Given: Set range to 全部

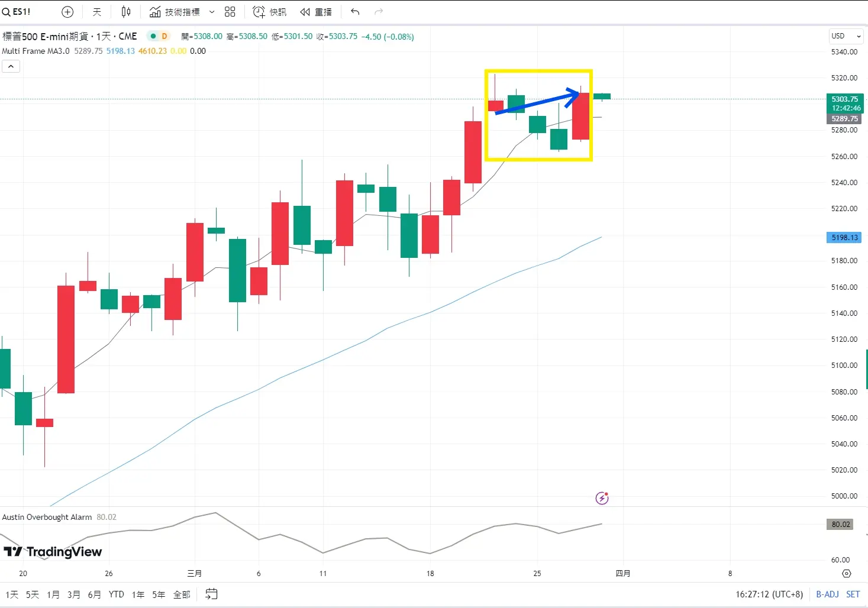Looking at the screenshot, I should pos(182,594).
